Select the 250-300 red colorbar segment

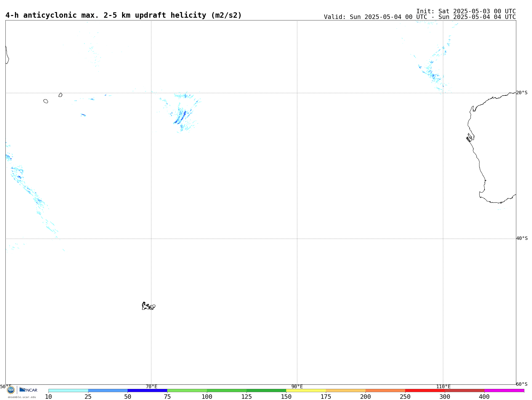[x=425, y=390]
